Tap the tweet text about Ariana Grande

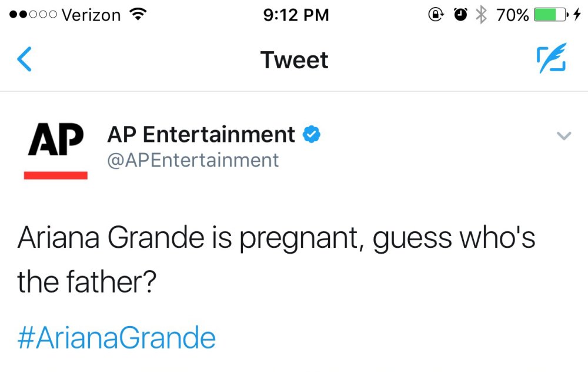click(276, 259)
